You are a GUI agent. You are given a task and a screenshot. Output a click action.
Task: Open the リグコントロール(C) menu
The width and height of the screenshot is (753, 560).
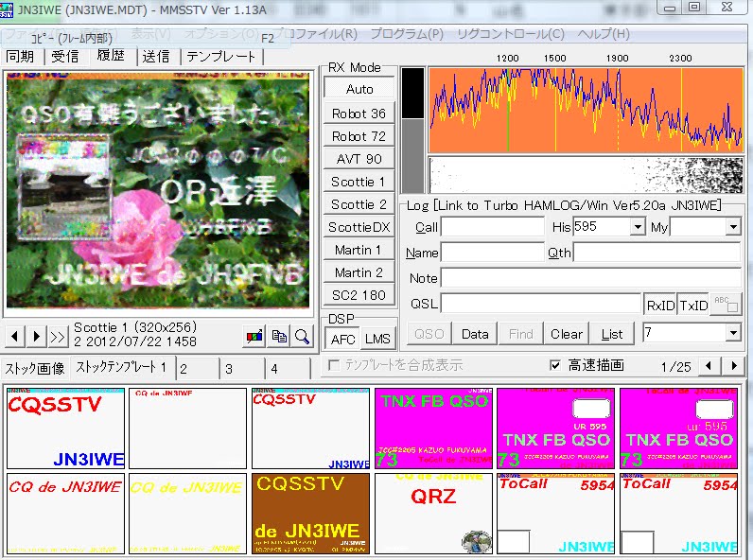[x=511, y=34]
